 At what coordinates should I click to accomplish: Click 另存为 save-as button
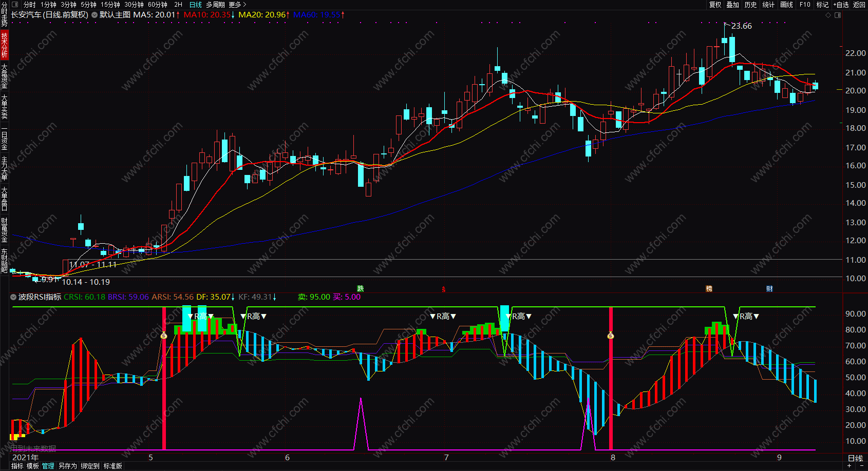pos(67,466)
